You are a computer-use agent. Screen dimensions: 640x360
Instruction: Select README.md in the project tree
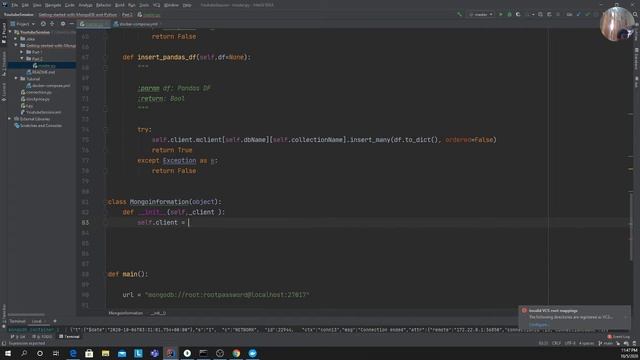click(43, 72)
